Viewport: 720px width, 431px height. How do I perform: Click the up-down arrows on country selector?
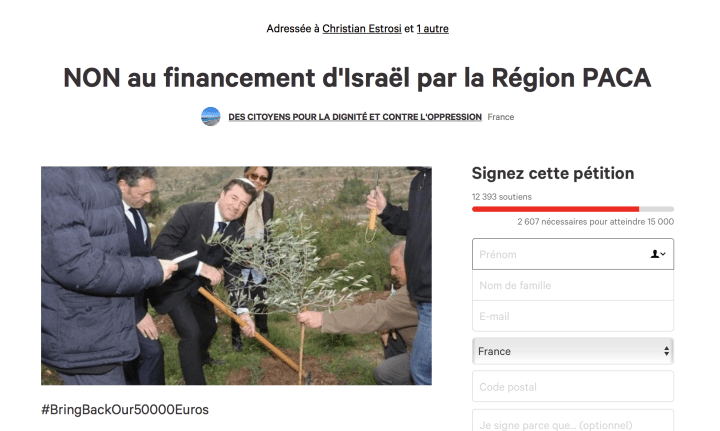click(x=666, y=351)
